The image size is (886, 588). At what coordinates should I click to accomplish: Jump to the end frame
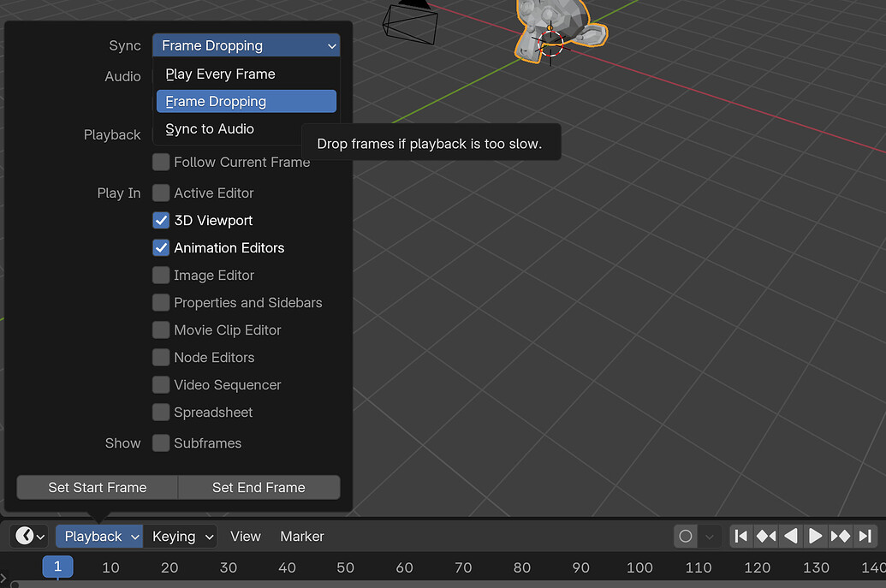point(865,536)
